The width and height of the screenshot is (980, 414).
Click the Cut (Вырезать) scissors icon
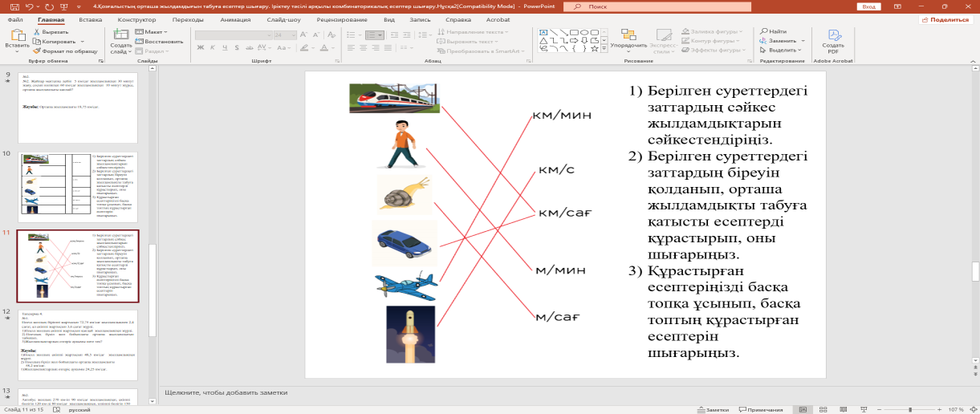coord(38,32)
